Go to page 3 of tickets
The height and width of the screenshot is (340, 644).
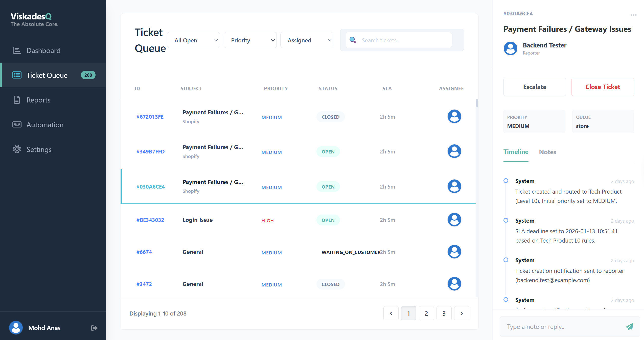pyautogui.click(x=444, y=313)
